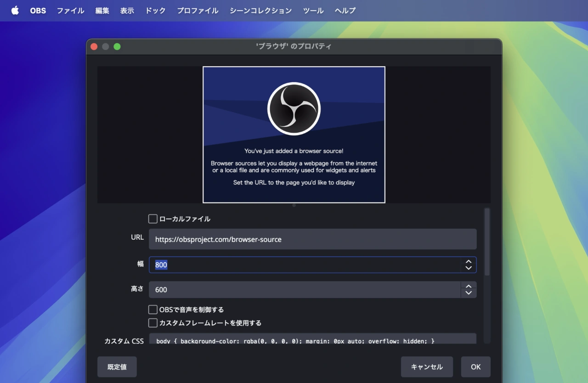Toggle カスタムフレームレートを使用する checkbox

(153, 323)
